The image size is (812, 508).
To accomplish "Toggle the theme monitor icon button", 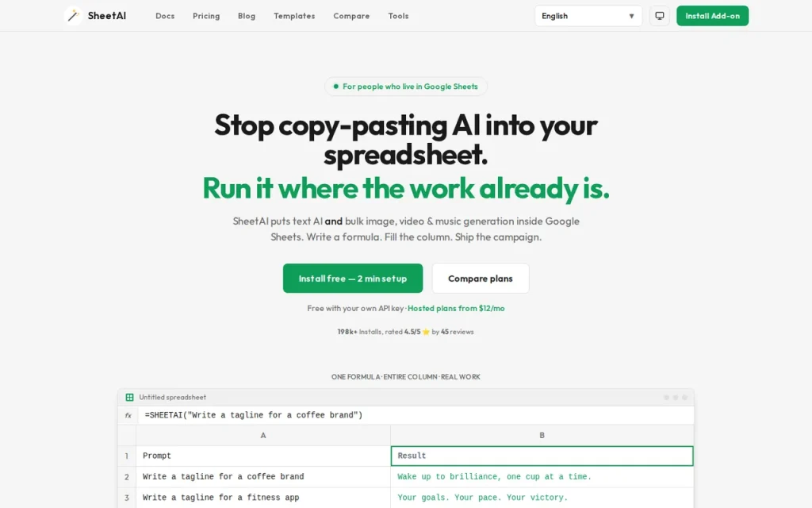I will pos(659,16).
